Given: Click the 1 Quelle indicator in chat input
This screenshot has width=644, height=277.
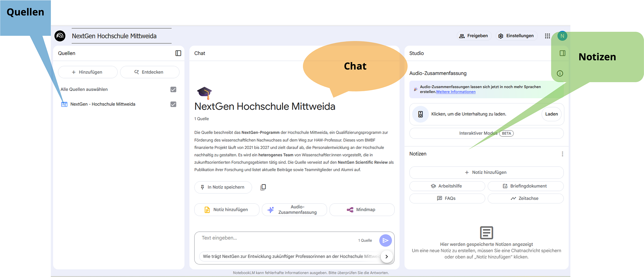Looking at the screenshot, I should pos(365,241).
